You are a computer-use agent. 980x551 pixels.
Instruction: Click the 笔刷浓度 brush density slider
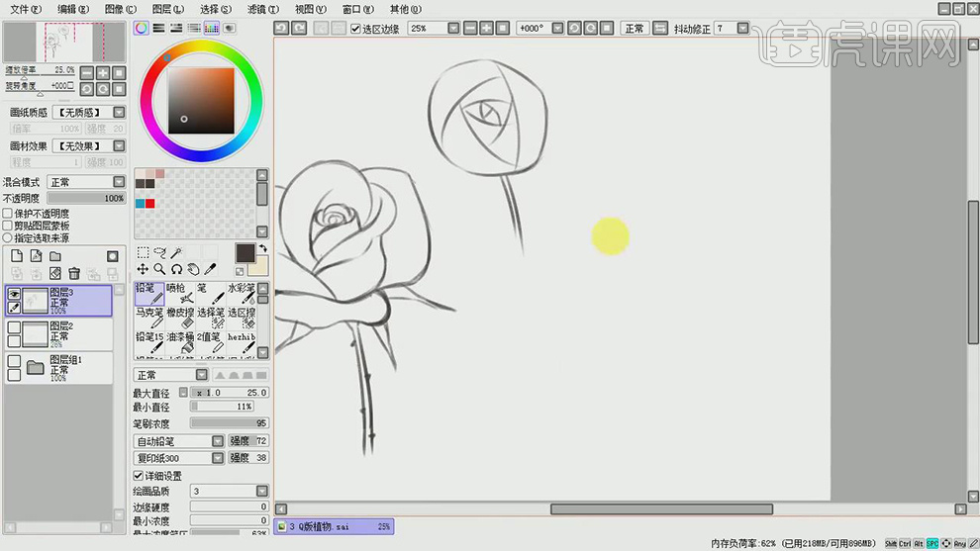point(229,423)
